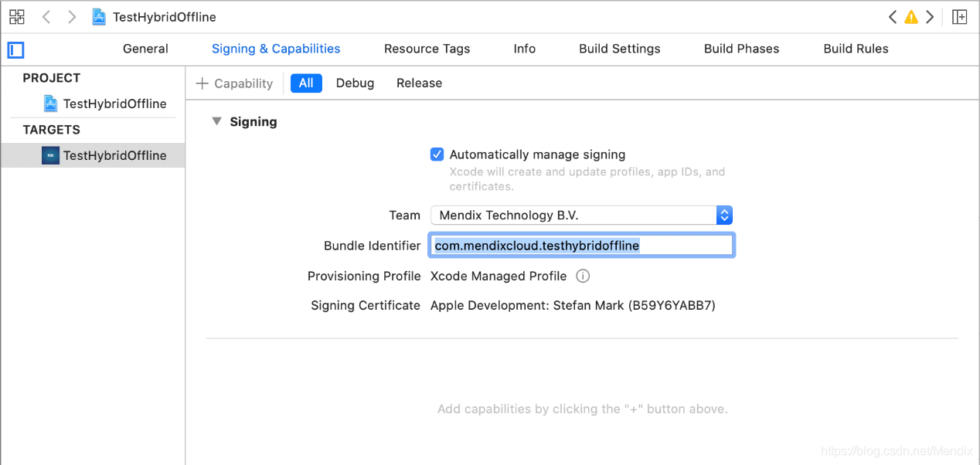Select the TestHybridOffline target row

pyautogui.click(x=93, y=155)
